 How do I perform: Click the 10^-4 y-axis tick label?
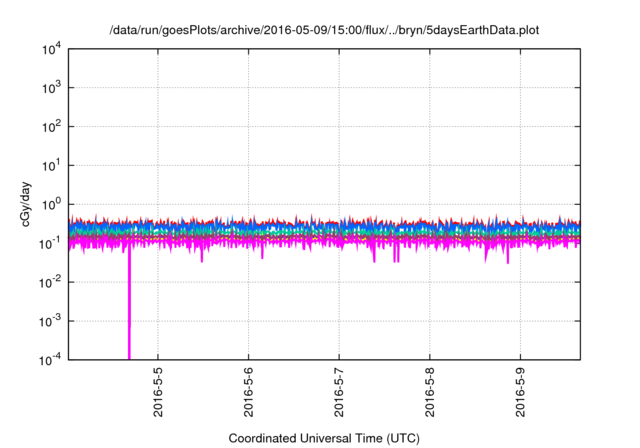[x=51, y=360]
